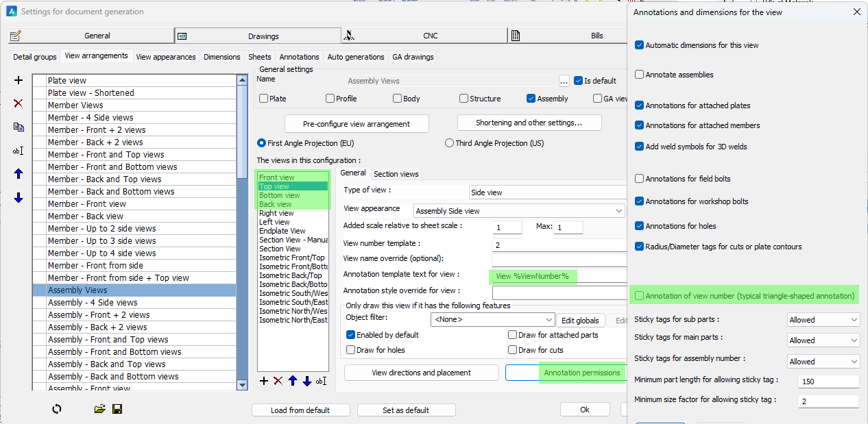
Task: Enable Annotate assemblies checkbox
Action: [x=640, y=75]
